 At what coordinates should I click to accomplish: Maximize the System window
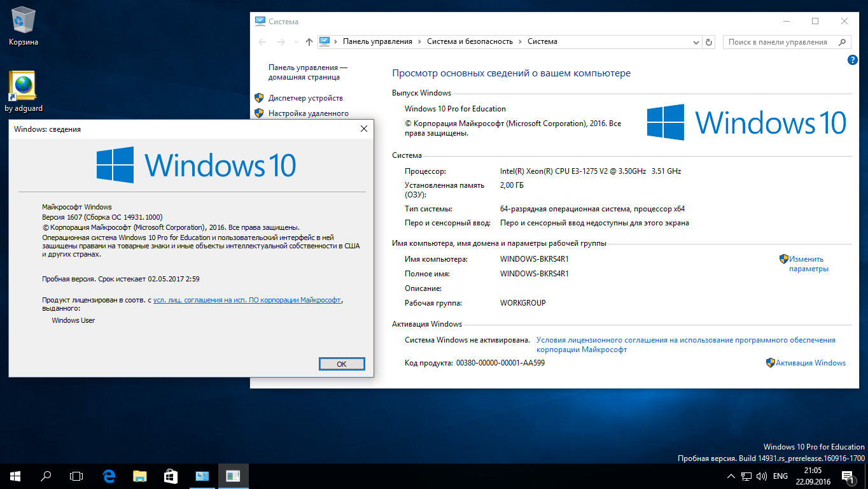[x=815, y=21]
